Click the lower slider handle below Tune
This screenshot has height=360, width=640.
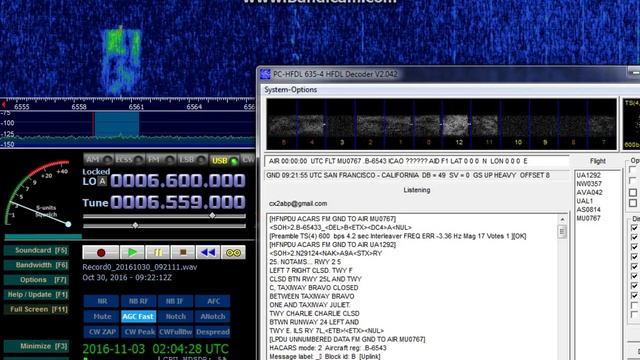tap(136, 225)
